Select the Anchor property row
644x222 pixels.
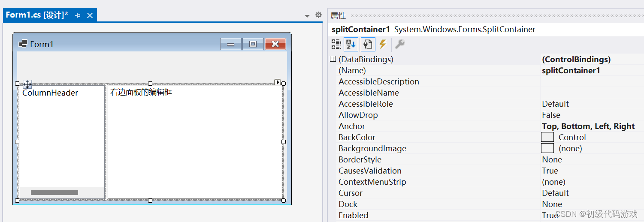(x=352, y=126)
